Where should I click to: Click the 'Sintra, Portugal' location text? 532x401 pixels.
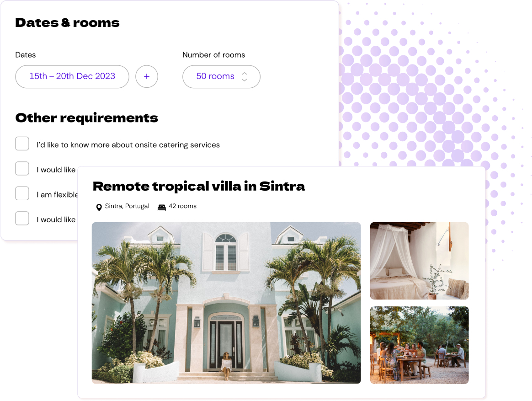tap(127, 206)
